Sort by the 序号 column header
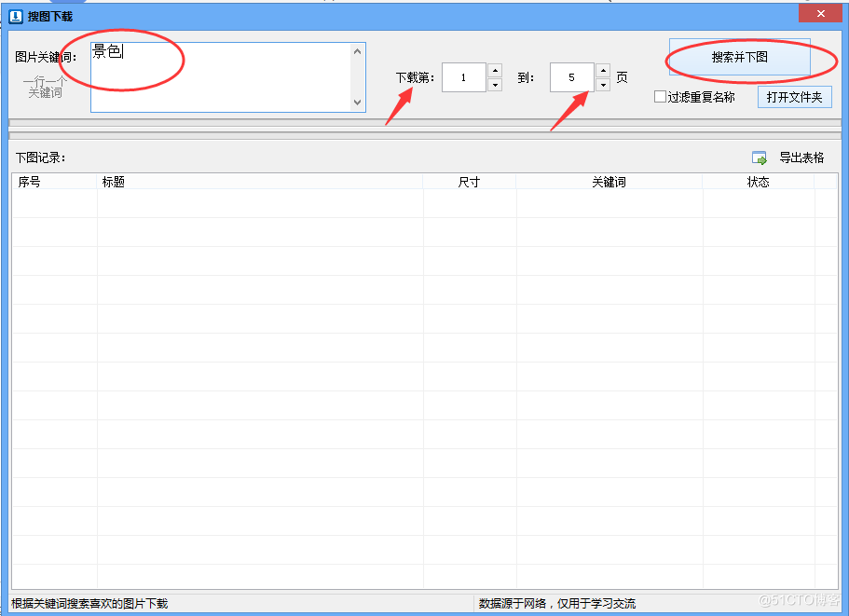The width and height of the screenshot is (849, 616). tap(54, 182)
